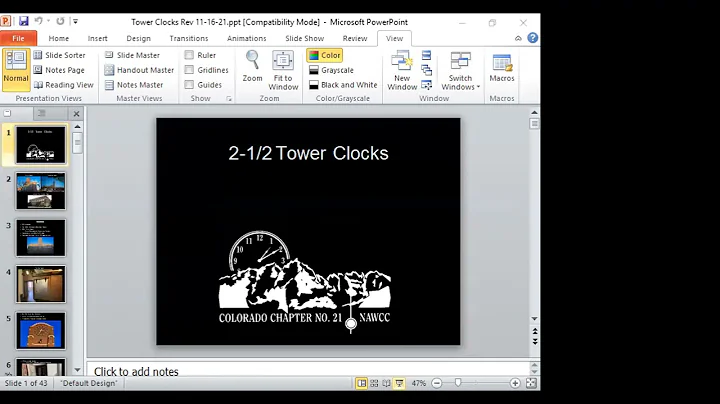Switch to the Review tab
720x404 pixels.
pos(354,38)
